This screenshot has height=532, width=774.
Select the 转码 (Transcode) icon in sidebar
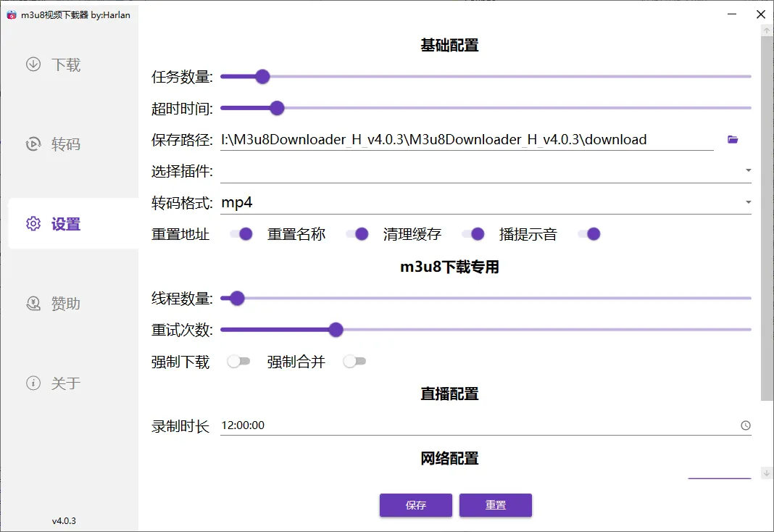[x=33, y=144]
